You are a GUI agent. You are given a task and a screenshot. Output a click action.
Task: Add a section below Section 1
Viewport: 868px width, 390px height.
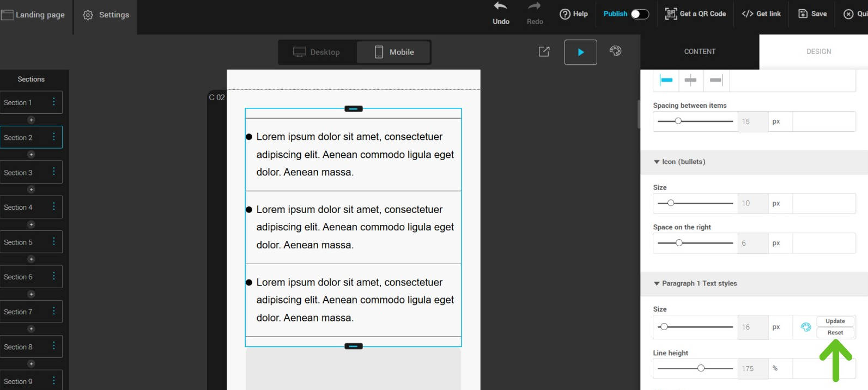coord(31,120)
